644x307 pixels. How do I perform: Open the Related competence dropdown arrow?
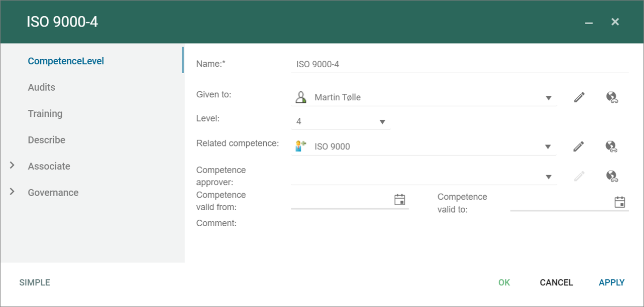click(x=549, y=147)
